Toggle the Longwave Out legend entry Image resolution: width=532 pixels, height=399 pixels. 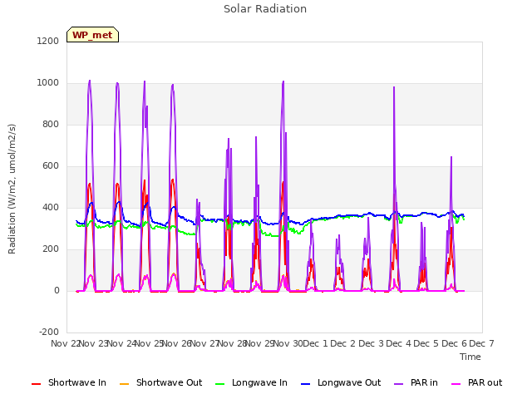(x=341, y=382)
